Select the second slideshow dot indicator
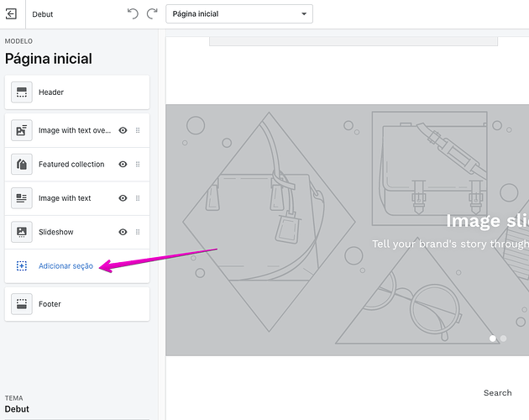Viewport: 529px width, 420px height. pyautogui.click(x=503, y=339)
